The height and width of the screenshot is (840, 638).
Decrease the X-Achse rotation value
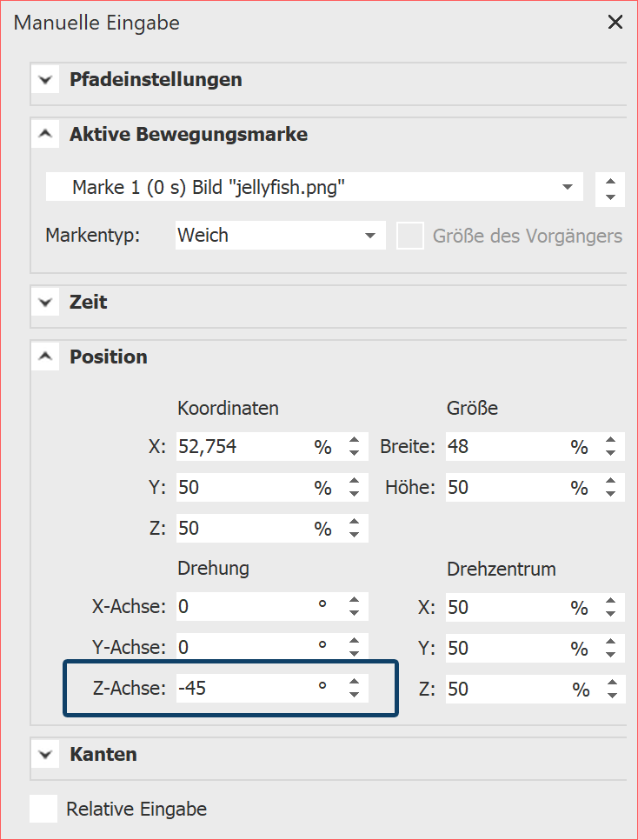pos(354,613)
